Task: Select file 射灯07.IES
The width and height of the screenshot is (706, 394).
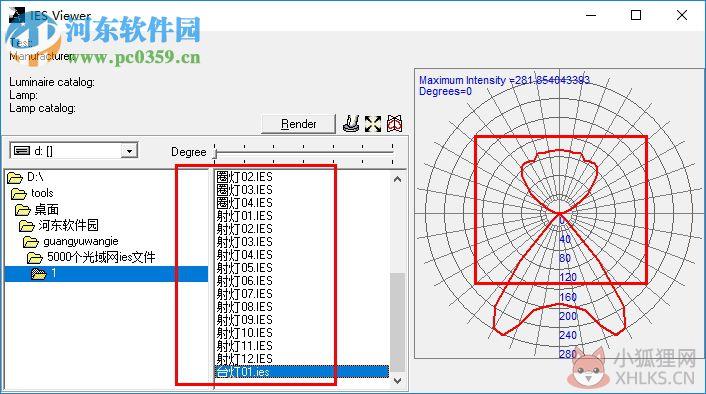Action: pyautogui.click(x=244, y=294)
